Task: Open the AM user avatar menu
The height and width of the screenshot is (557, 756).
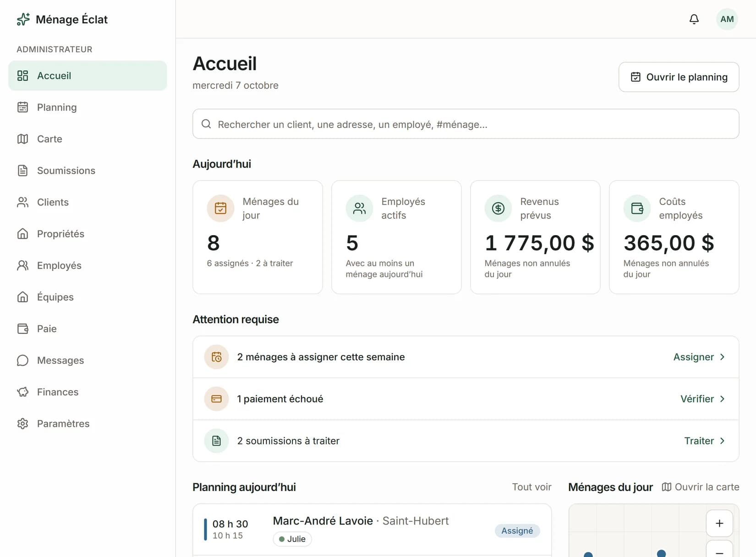Action: 727,19
